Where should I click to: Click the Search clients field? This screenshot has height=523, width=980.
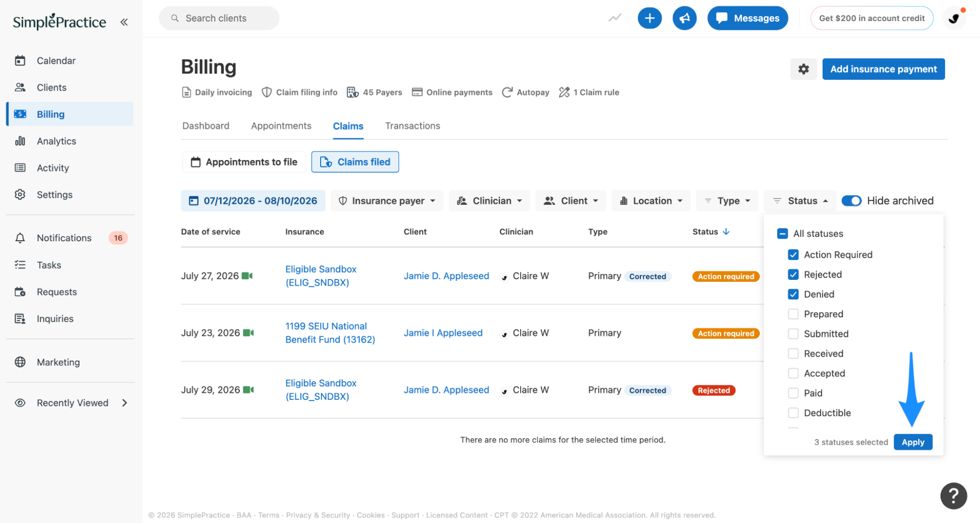(219, 18)
